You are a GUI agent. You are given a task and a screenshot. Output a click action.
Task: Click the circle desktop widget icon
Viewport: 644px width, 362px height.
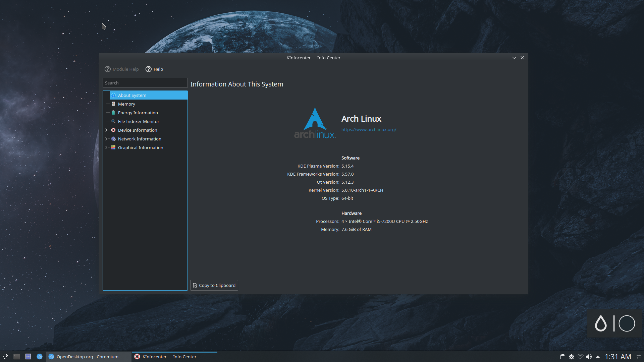(x=627, y=323)
